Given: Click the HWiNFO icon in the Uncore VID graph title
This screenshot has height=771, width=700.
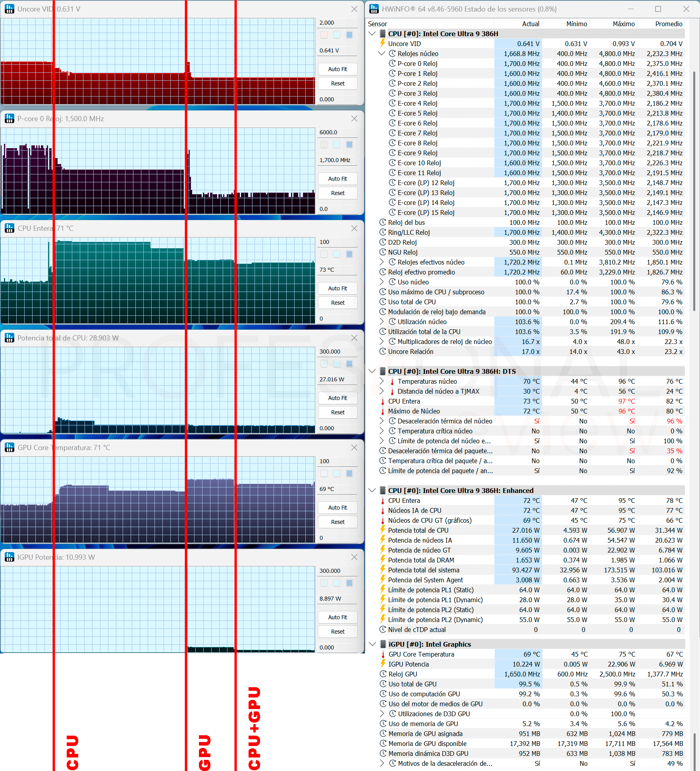Looking at the screenshot, I should [10, 9].
